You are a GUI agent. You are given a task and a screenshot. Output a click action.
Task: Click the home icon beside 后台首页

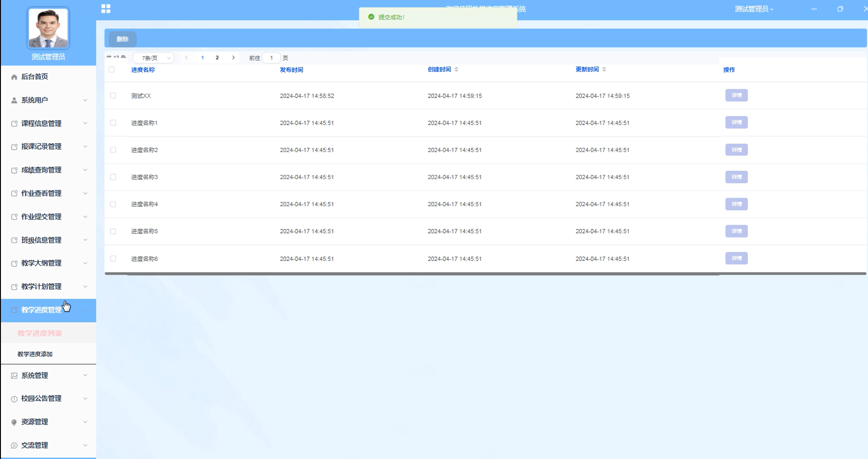[14, 77]
